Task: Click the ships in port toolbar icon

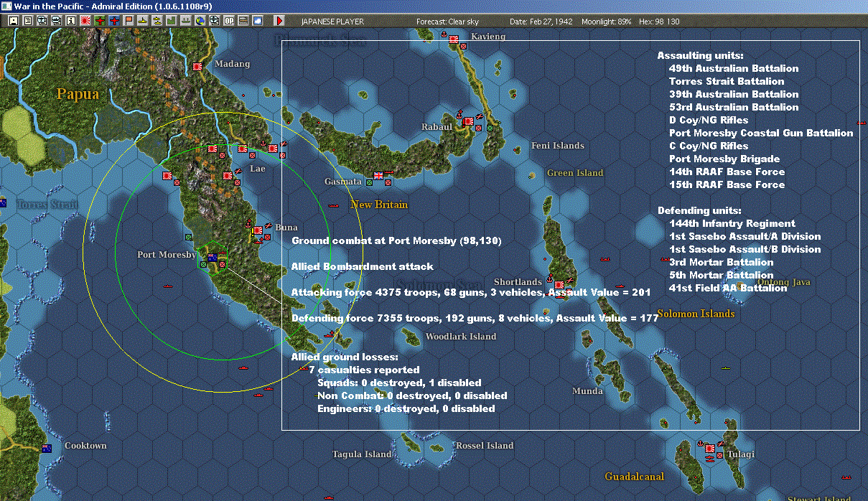Action: 186,21
